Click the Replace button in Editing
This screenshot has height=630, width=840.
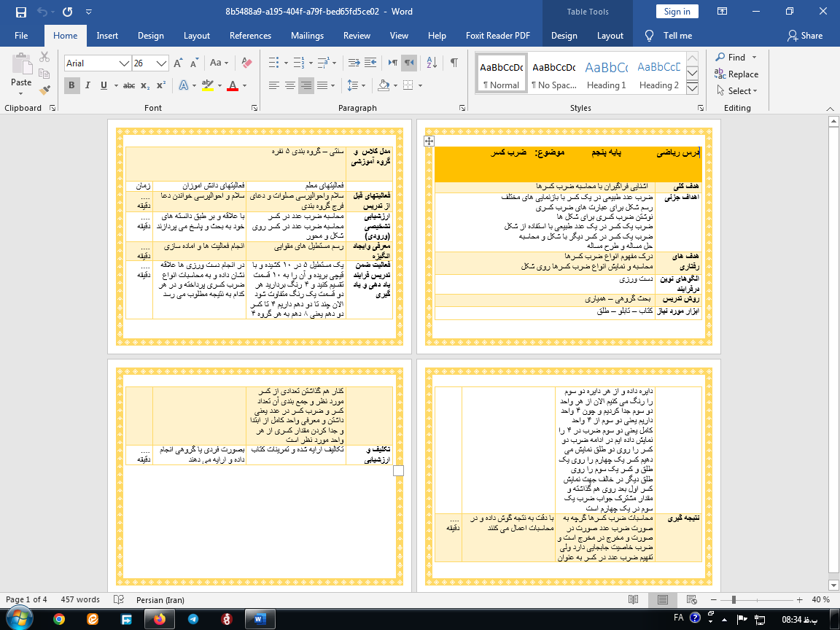pyautogui.click(x=736, y=74)
